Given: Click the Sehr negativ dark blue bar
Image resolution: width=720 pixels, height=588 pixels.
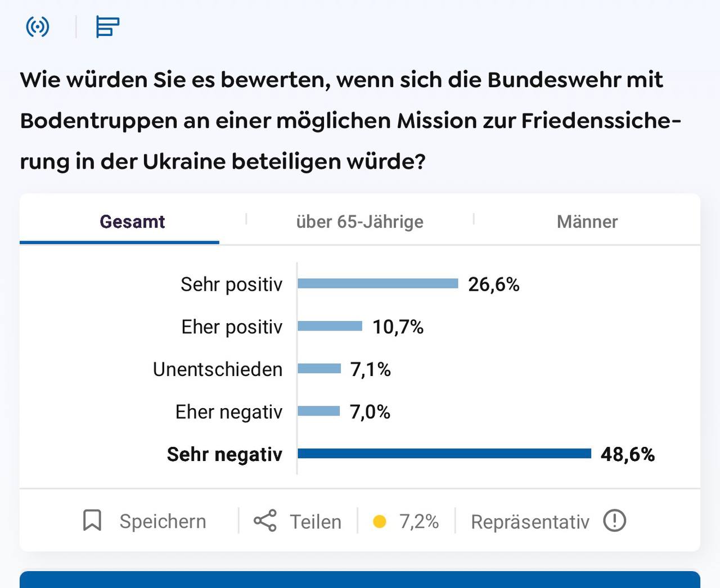Looking at the screenshot, I should (x=444, y=454).
